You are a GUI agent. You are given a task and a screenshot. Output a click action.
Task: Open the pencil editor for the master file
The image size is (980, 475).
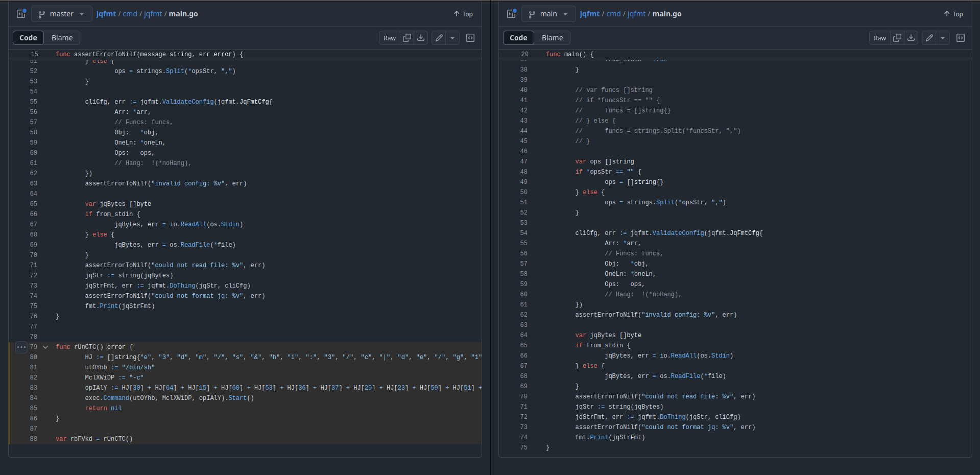pos(438,38)
